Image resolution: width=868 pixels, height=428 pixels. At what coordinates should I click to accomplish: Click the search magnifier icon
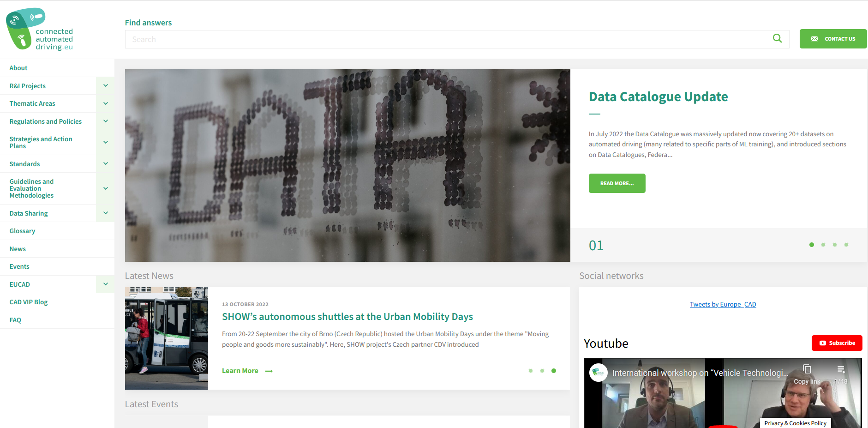coord(777,39)
